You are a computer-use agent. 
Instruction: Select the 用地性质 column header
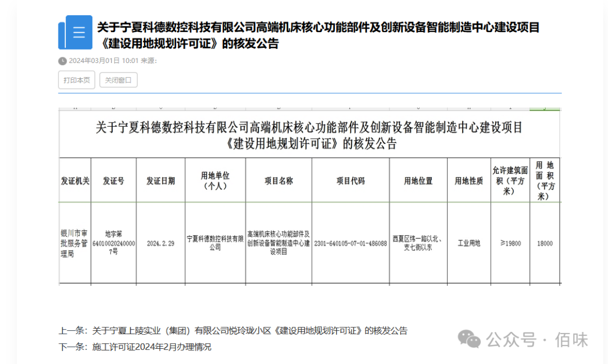pyautogui.click(x=469, y=181)
